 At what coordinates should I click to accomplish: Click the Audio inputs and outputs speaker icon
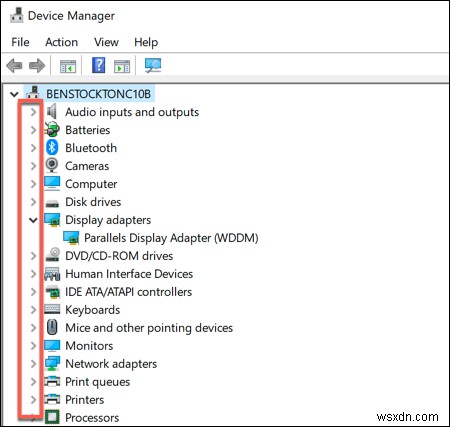point(52,111)
